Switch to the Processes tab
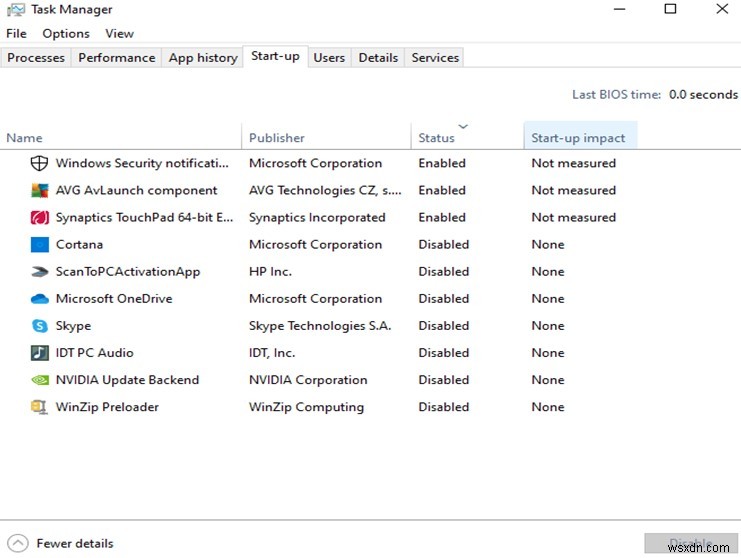Viewport: 741px width, 558px height. pyautogui.click(x=36, y=58)
